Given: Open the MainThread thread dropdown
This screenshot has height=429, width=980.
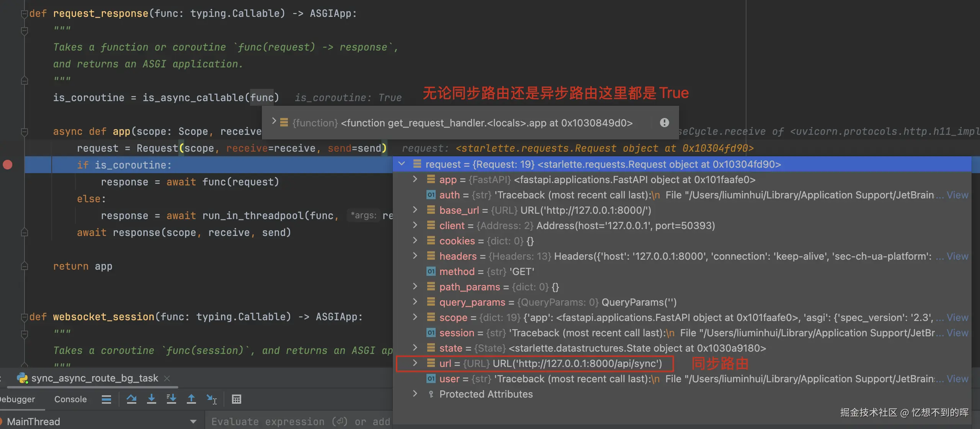Looking at the screenshot, I should (193, 421).
